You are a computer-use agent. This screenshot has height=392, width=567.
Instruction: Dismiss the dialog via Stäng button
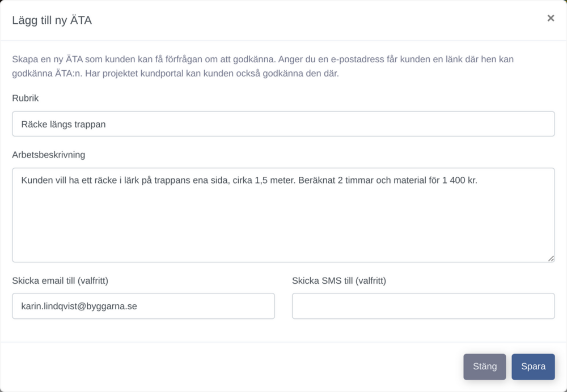pos(485,367)
